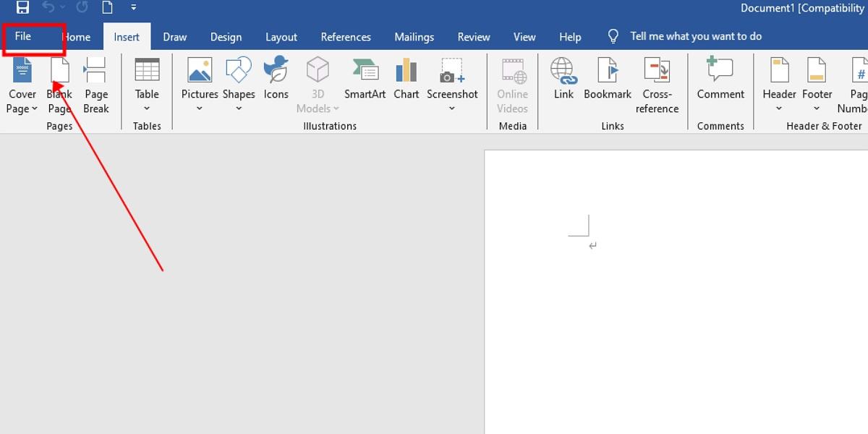Open the SmartArt gallery
The image size is (868, 434).
pyautogui.click(x=365, y=80)
